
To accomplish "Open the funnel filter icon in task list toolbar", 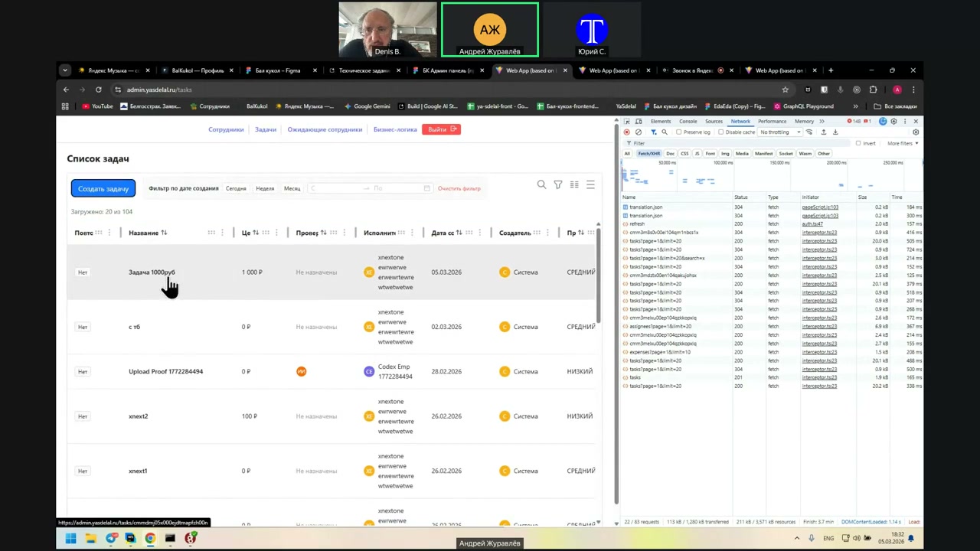I will 558,184.
